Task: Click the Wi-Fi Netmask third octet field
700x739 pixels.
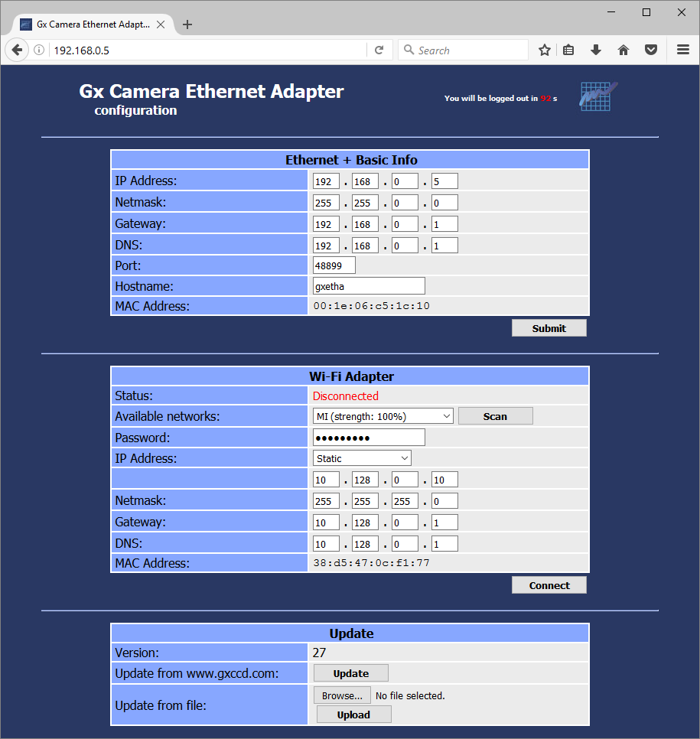Action: (x=405, y=501)
